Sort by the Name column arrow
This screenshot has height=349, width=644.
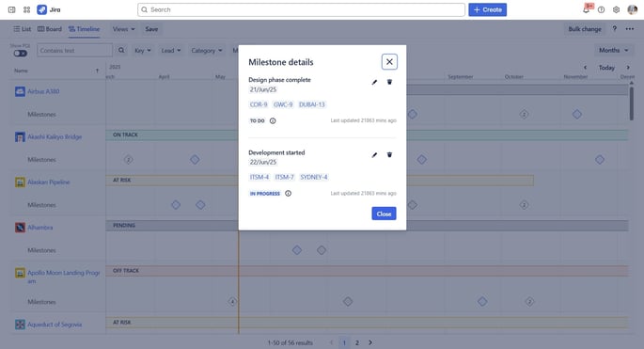pos(98,71)
